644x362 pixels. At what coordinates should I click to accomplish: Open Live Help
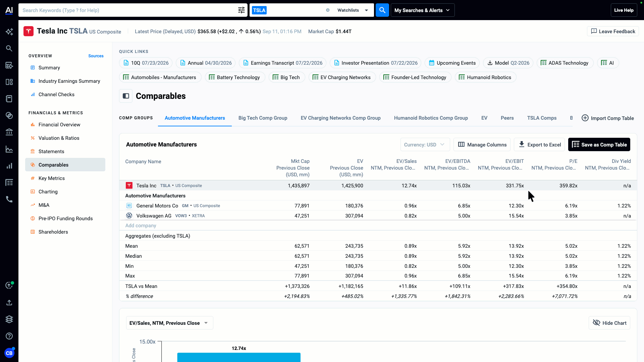tap(624, 10)
